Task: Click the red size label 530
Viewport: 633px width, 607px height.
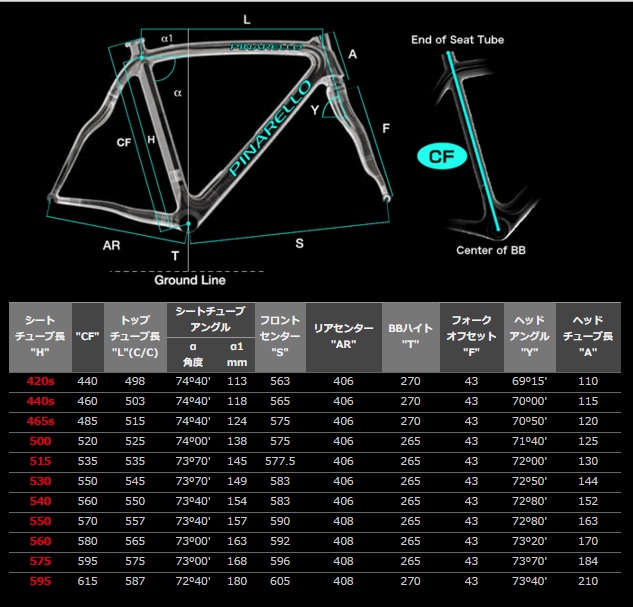Action: click(40, 481)
